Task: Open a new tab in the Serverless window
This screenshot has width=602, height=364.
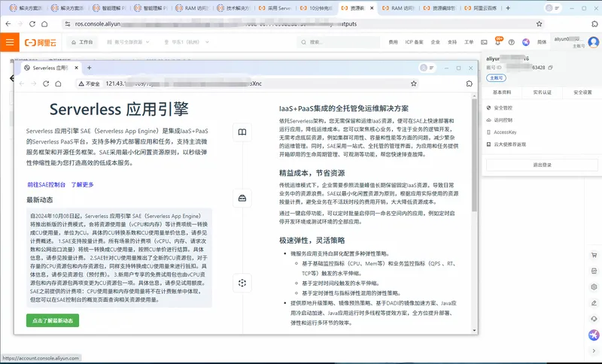Action: [89, 68]
